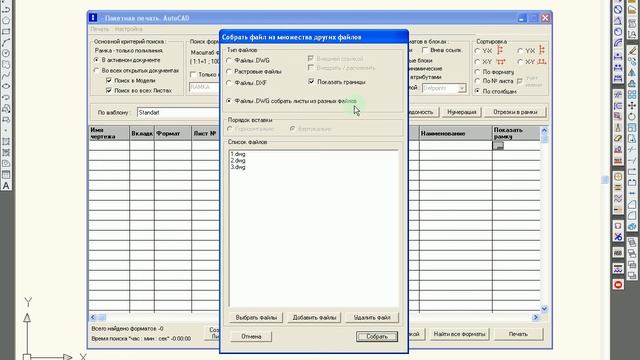The width and height of the screenshot is (640, 360).
Task: Select the Table tool
Action: coord(6,175)
